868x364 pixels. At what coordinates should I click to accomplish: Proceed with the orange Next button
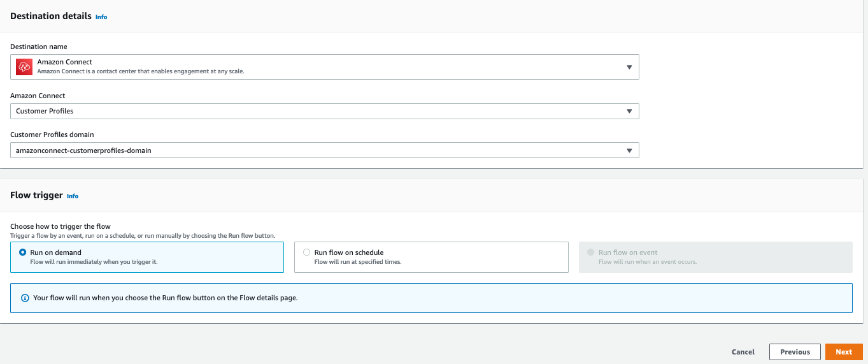tap(844, 352)
